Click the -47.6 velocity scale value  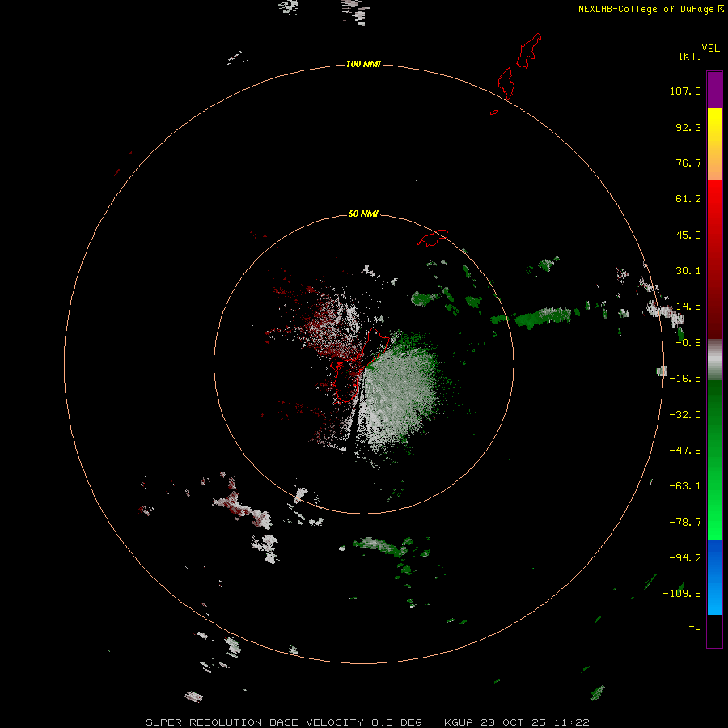pos(685,451)
